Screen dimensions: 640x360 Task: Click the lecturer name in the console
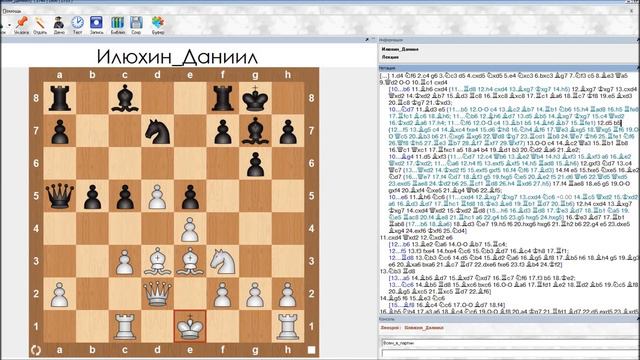pyautogui.click(x=424, y=328)
